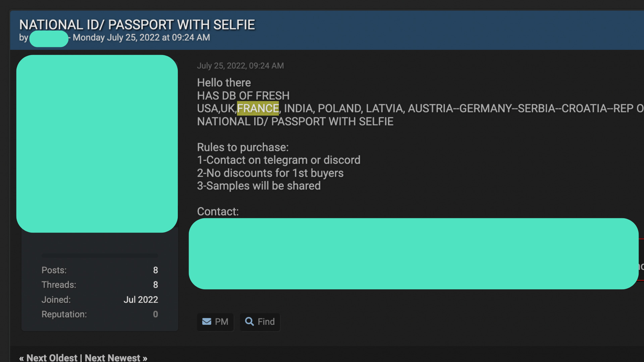
Task: Click the highlighted FRANCE search term
Action: pos(258,108)
